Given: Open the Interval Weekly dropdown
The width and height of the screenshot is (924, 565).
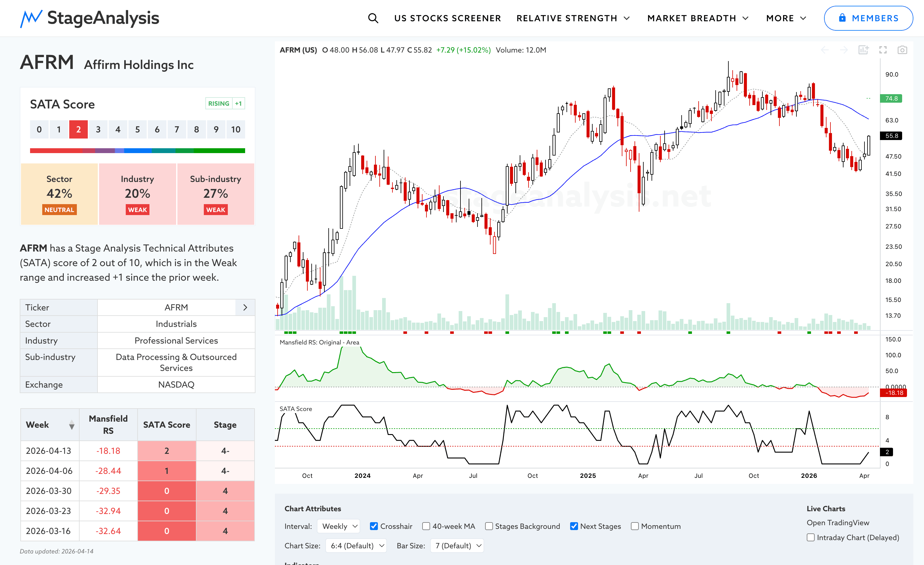Looking at the screenshot, I should (338, 526).
